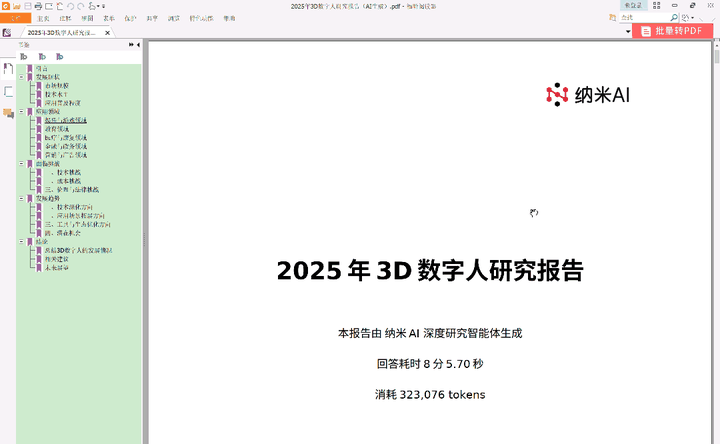The image size is (720, 444).
Task: Select the 技术水平 bookmark
Action: [56, 94]
